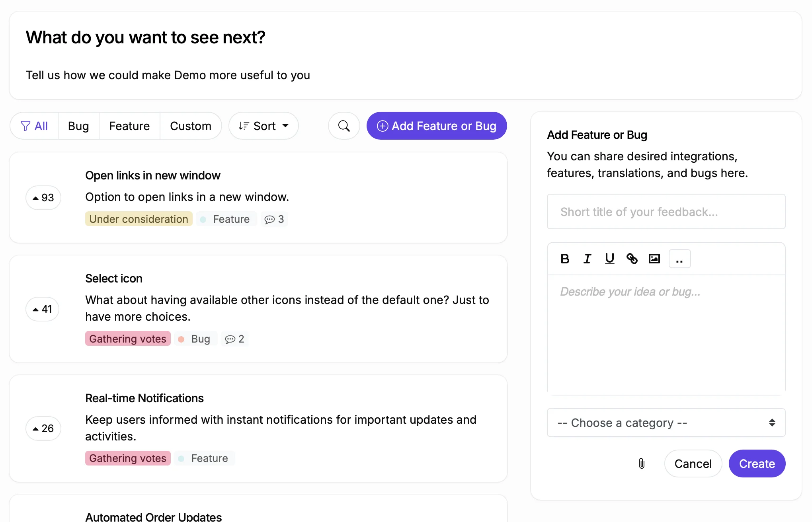Image resolution: width=812 pixels, height=522 pixels.
Task: Insert a link in the feedback editor
Action: coord(632,258)
